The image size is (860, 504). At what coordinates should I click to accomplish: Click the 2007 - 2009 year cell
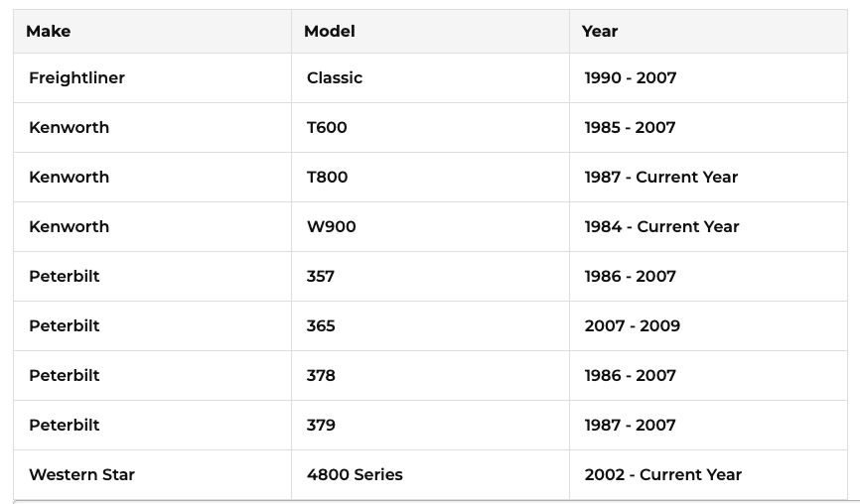pyautogui.click(x=633, y=326)
